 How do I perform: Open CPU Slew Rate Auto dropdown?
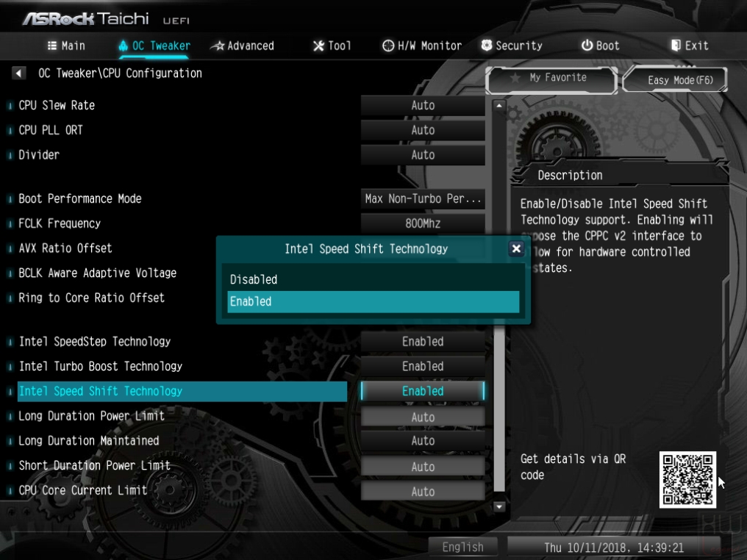pyautogui.click(x=423, y=106)
